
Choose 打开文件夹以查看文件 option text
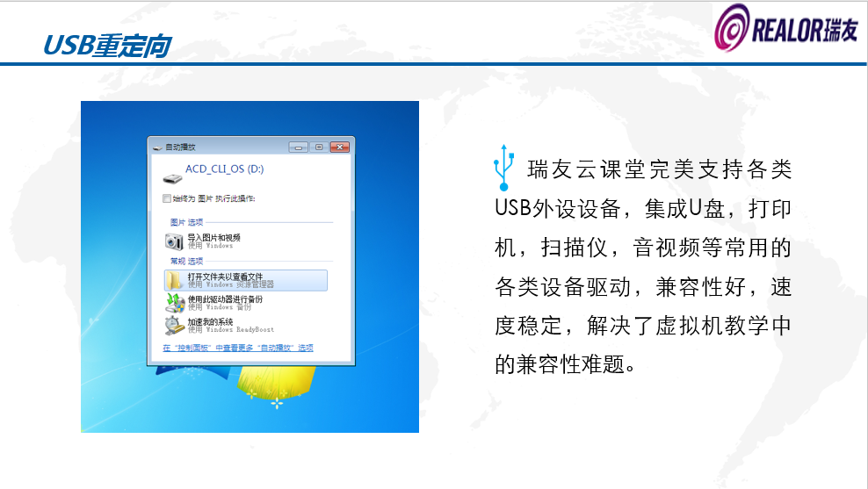click(225, 277)
